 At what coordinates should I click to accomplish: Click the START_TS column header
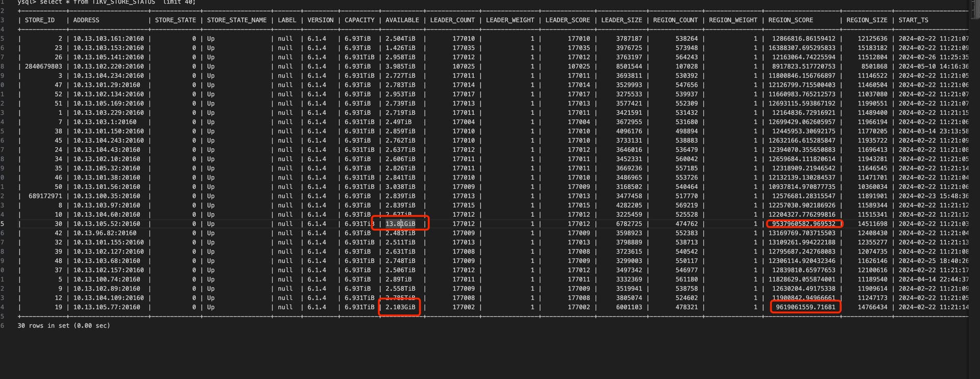point(913,20)
